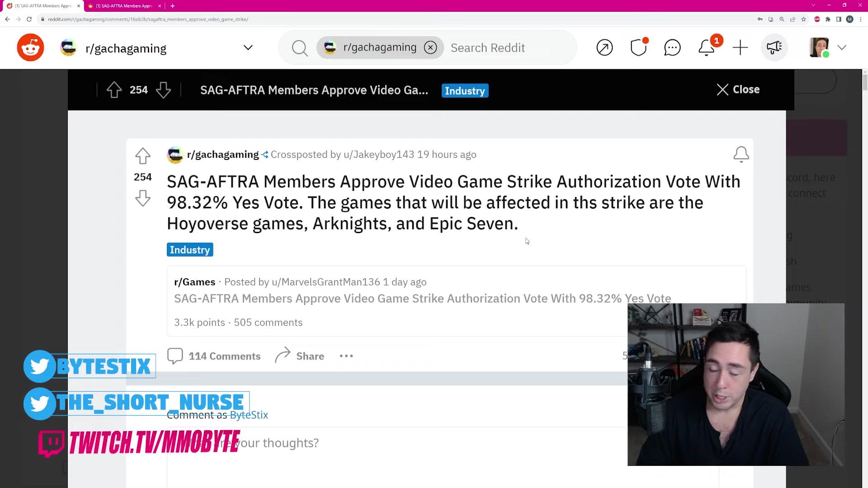Open the notifications bell in header

[x=707, y=47]
